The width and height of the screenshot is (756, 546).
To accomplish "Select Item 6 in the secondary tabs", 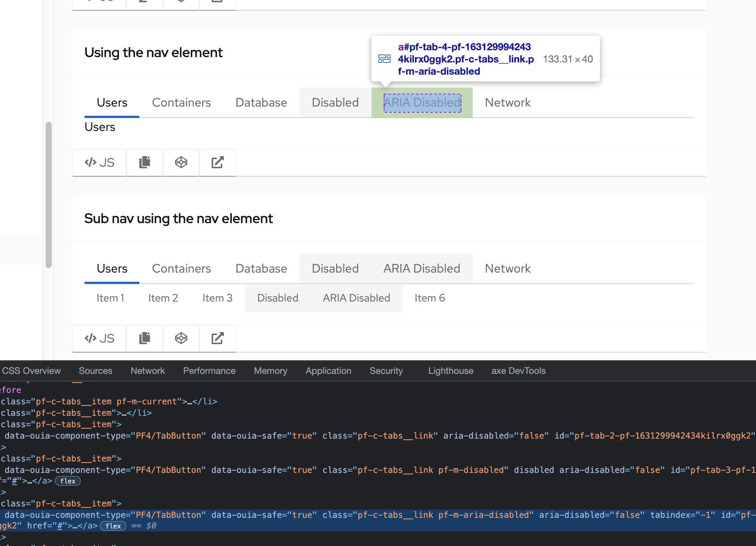I will pos(430,298).
